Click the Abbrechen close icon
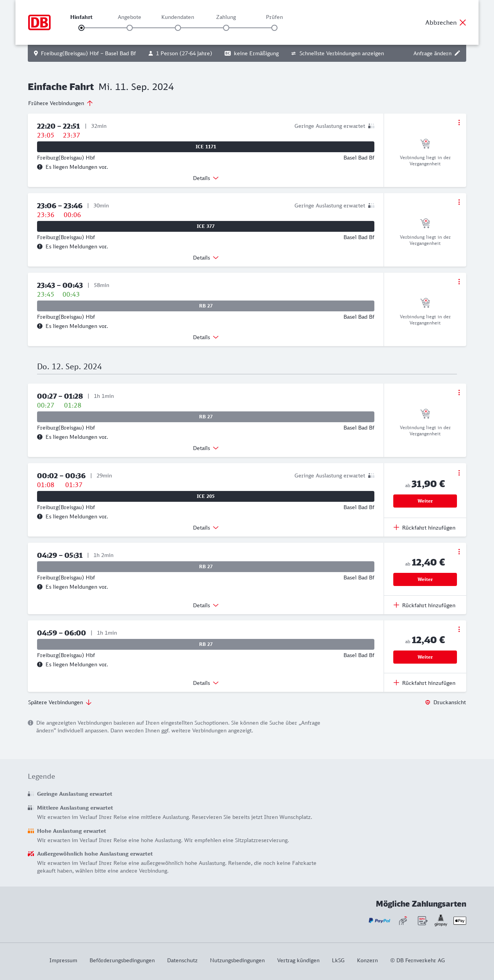This screenshot has height=980, width=494. coord(463,22)
